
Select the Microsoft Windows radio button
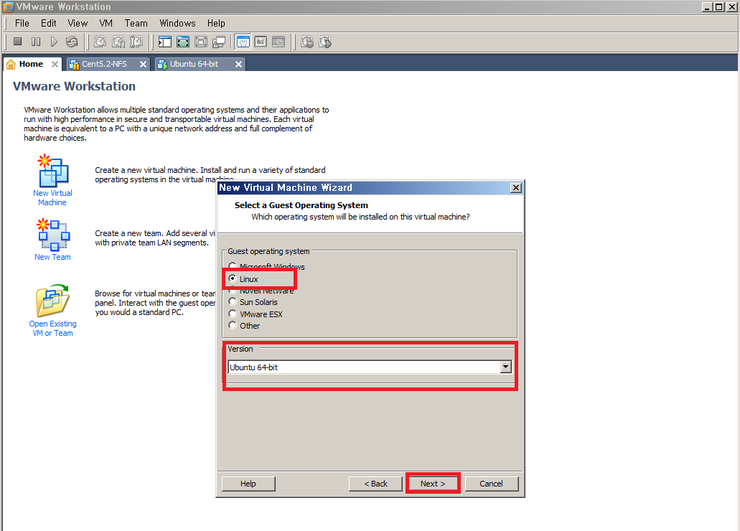232,266
